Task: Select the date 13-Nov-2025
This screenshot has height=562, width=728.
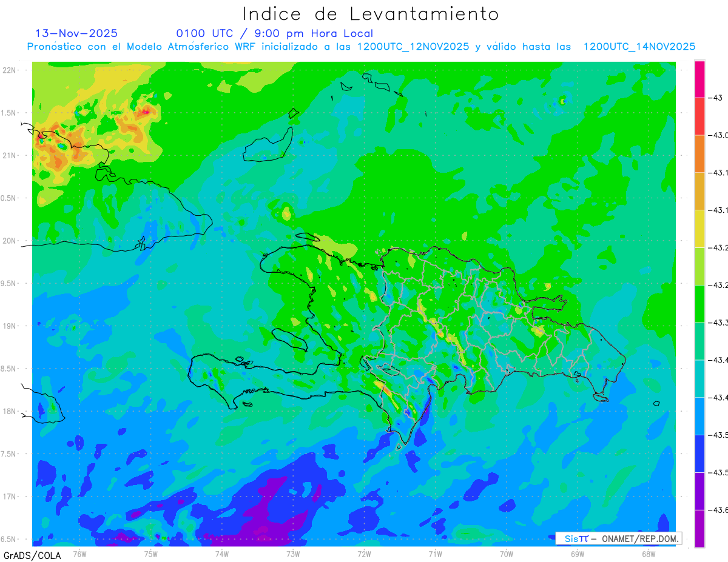Action: click(x=76, y=33)
